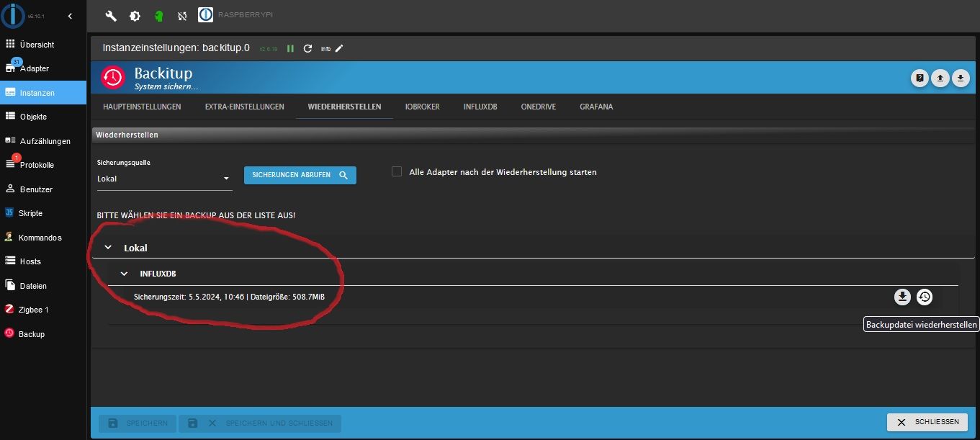Image resolution: width=980 pixels, height=440 pixels.
Task: Open the Sicherungsquelle dropdown
Action: pos(164,179)
